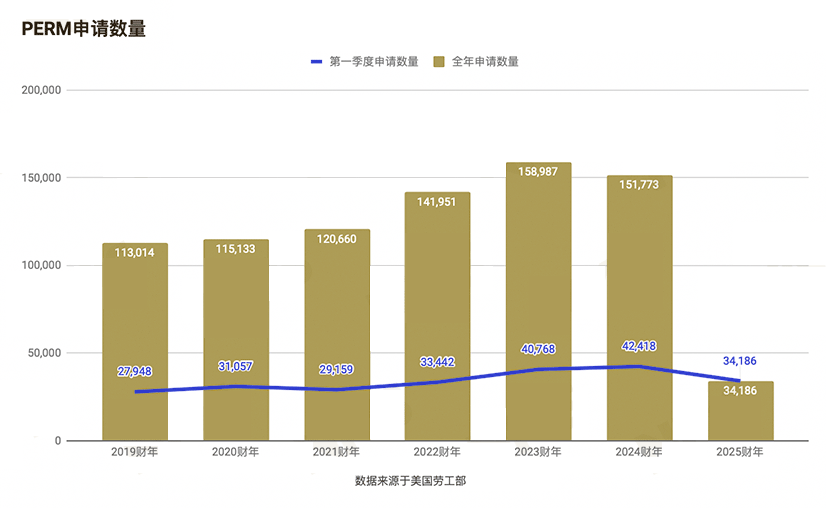This screenshot has height=508, width=826.
Task: Click the 141,951 data label
Action: pos(437,202)
